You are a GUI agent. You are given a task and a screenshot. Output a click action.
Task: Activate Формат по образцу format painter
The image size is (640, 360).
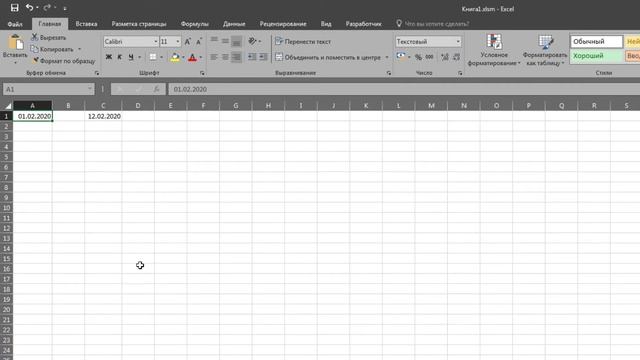tap(64, 61)
